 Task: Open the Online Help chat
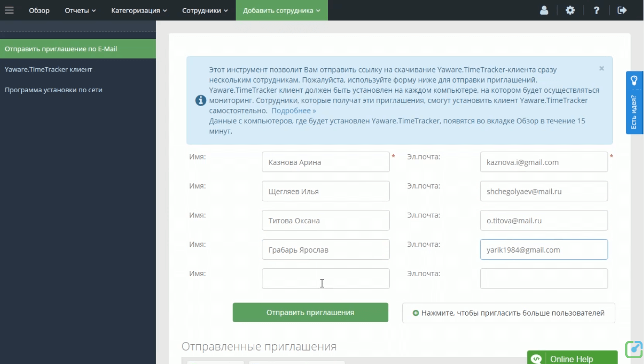point(572,358)
